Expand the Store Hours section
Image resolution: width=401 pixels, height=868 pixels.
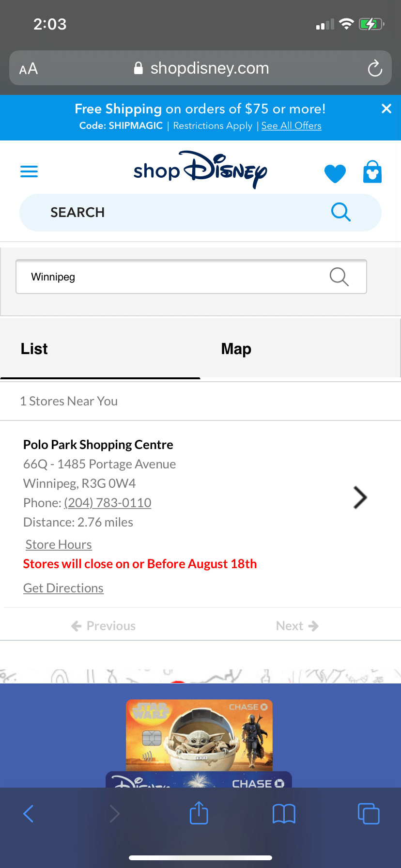[59, 544]
